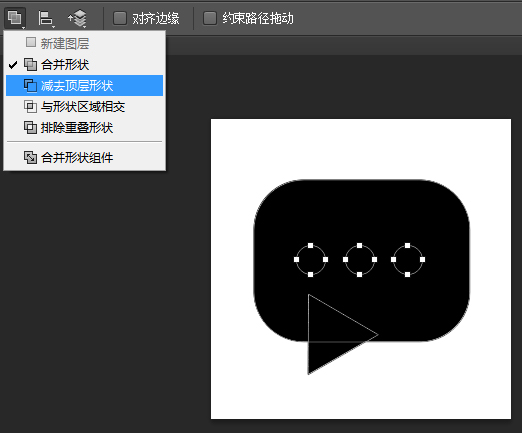Enable the 约束路径拖动 checkbox
The width and height of the screenshot is (522, 433).
point(210,18)
